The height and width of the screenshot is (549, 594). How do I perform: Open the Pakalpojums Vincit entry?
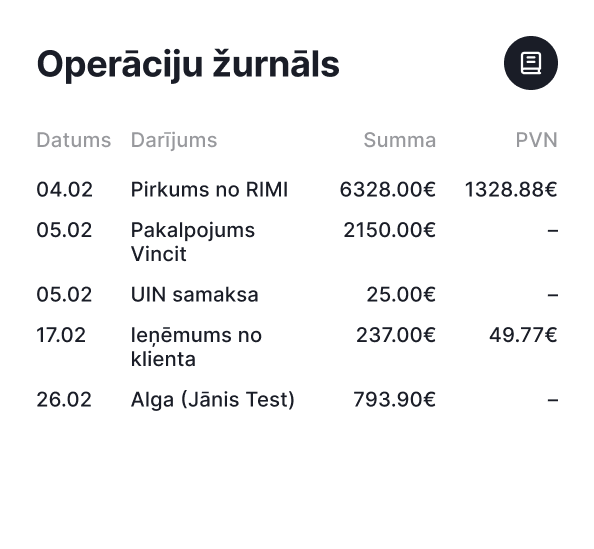(193, 242)
